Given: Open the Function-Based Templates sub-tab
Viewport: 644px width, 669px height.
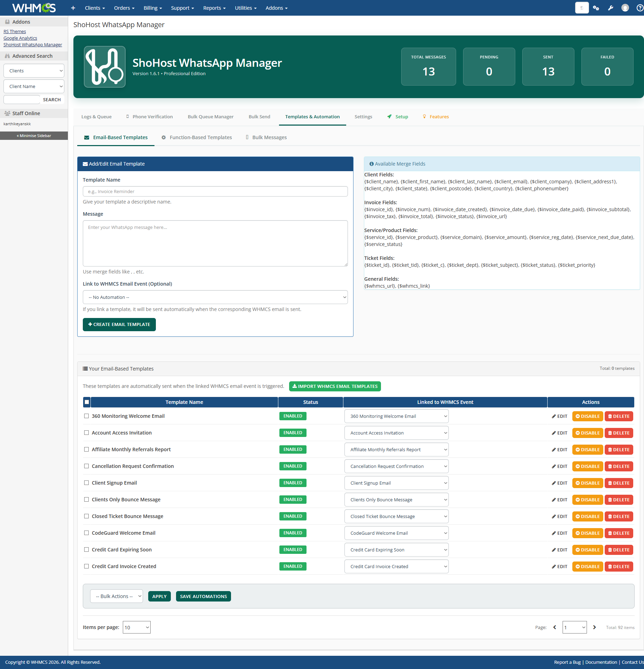Looking at the screenshot, I should (x=197, y=137).
